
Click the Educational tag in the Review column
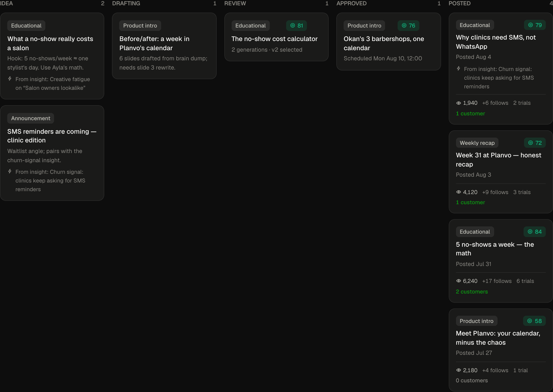[250, 26]
